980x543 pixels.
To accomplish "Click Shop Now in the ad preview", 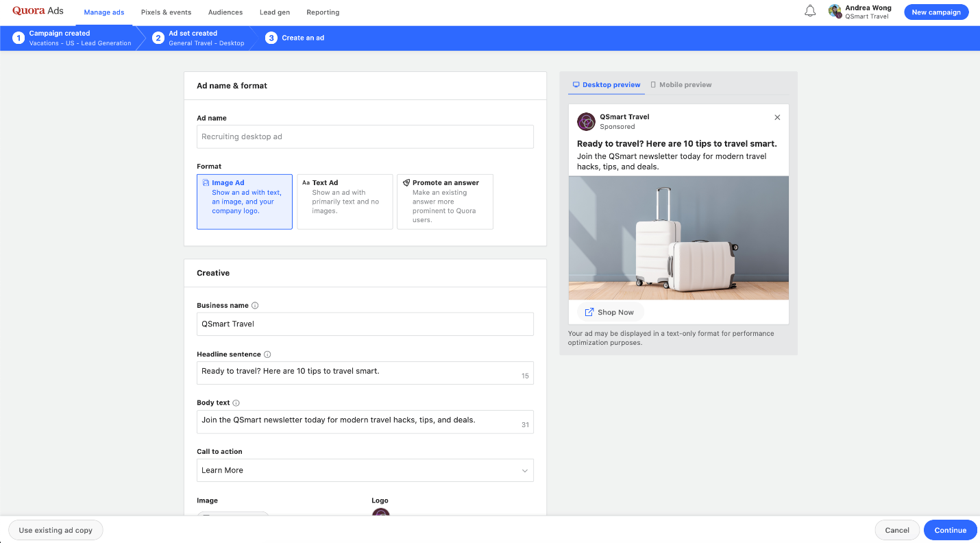I will pyautogui.click(x=609, y=312).
